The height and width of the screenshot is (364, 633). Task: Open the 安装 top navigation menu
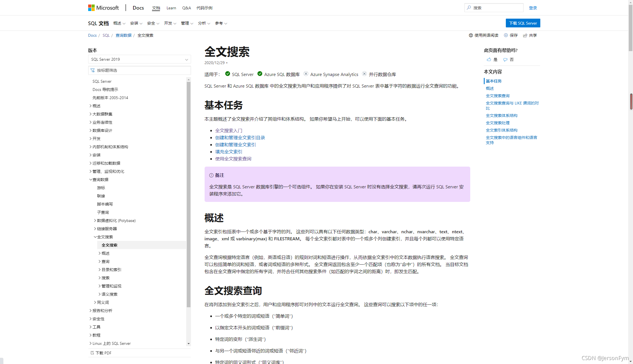click(x=136, y=23)
